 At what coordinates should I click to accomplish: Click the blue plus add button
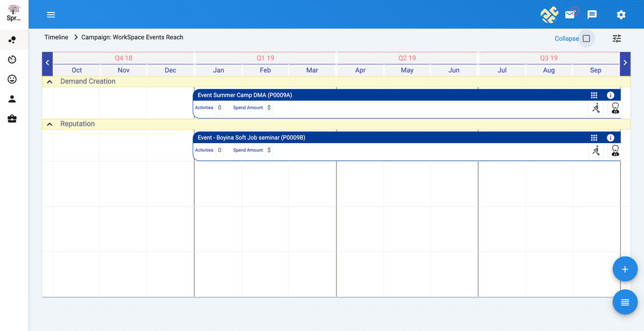coord(625,270)
